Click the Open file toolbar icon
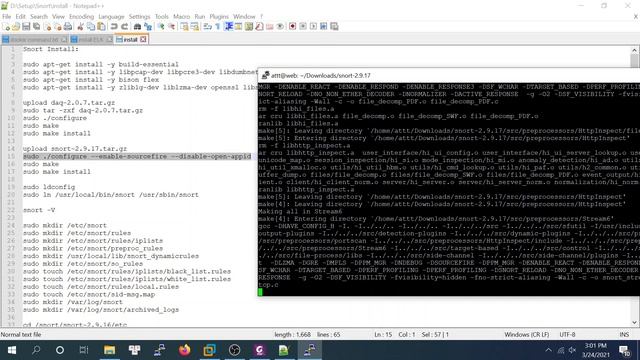This screenshot has width=640, height=360. tap(16, 27)
